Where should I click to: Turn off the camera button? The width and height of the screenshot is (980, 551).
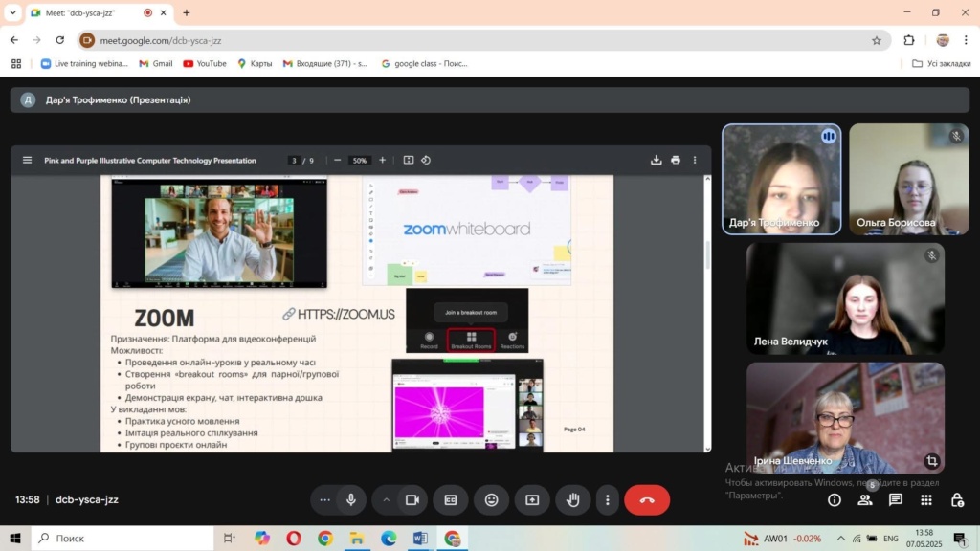[x=412, y=499]
